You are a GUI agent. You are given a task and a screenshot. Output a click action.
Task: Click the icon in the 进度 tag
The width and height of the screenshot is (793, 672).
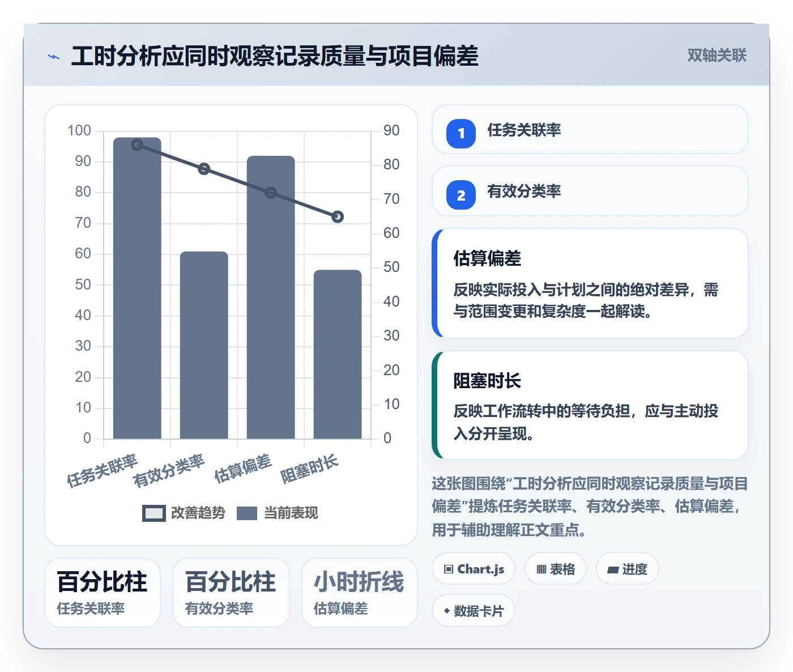point(613,569)
